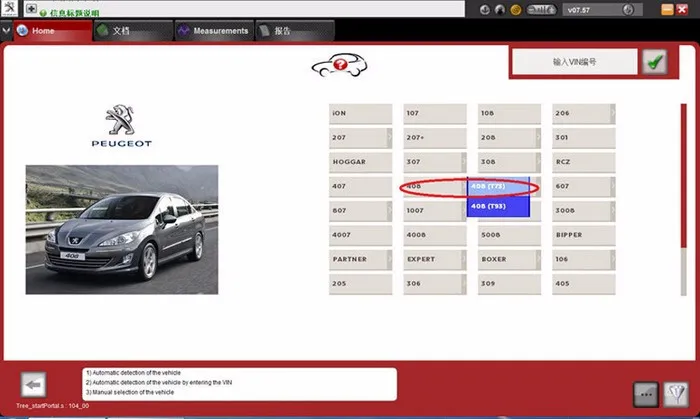Viewport: 700px width, 419px height.
Task: Select the 4007 model
Action: click(x=360, y=235)
